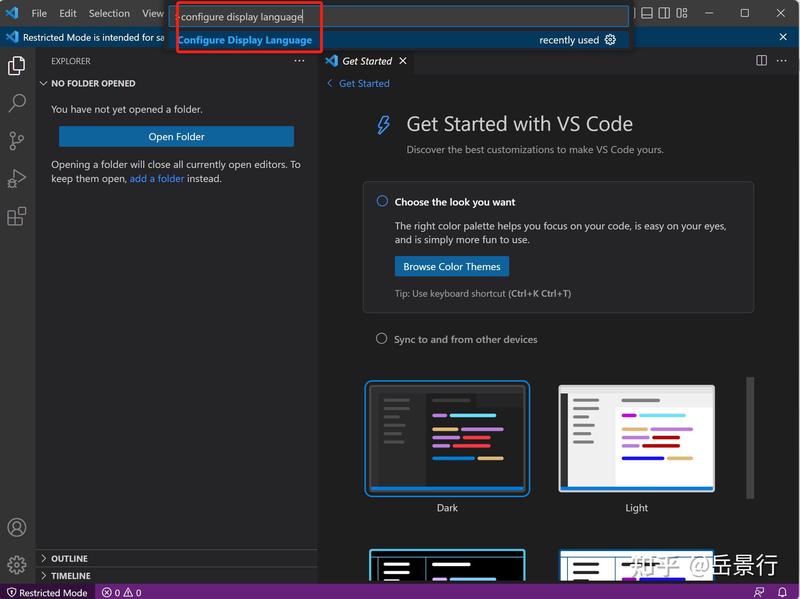800x599 pixels.
Task: Open the File menu
Action: point(39,13)
